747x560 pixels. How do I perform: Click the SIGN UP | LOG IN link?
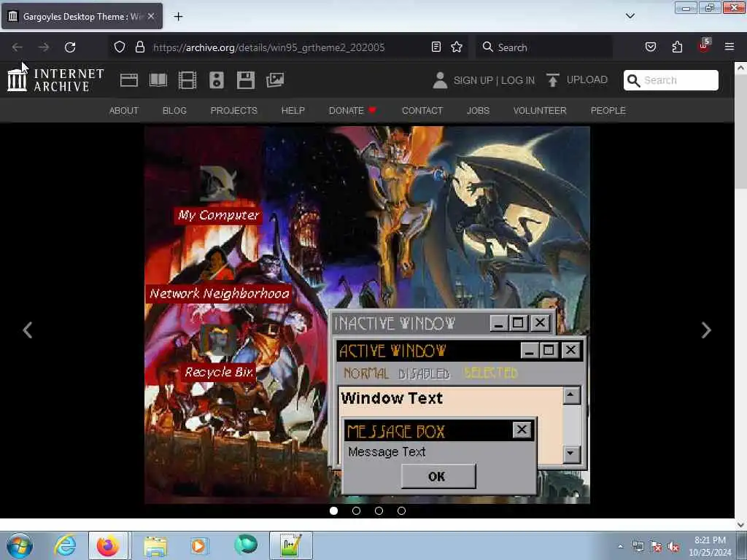point(494,80)
